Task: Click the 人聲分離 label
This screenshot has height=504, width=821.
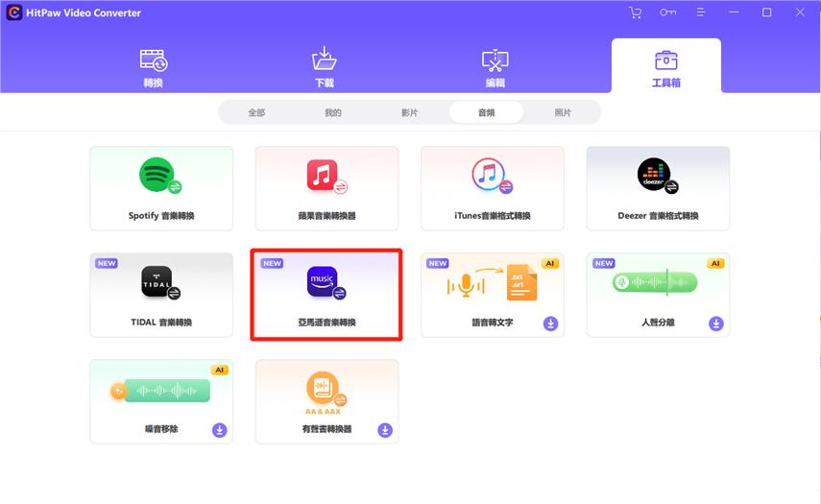Action: tap(658, 323)
